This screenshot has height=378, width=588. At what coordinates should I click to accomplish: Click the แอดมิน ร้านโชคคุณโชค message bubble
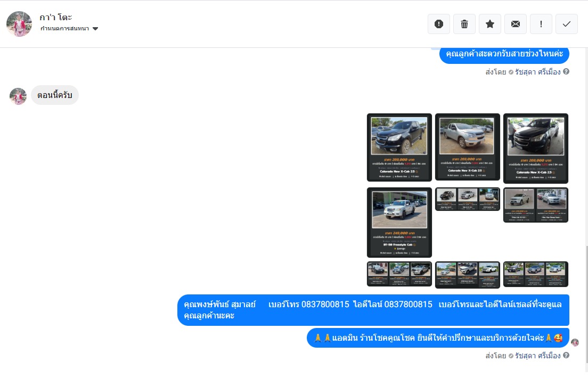(438, 338)
